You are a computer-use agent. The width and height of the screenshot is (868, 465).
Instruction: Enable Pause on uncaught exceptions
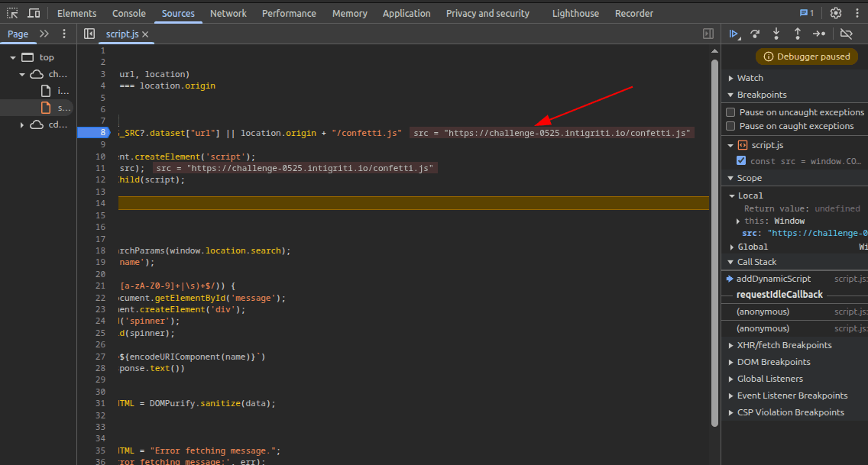730,112
